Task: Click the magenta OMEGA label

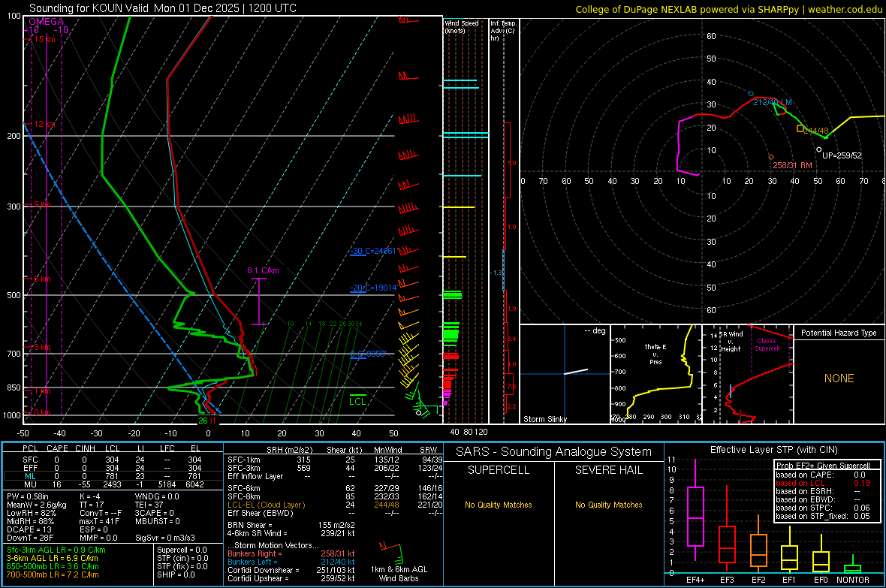Action: click(x=46, y=22)
